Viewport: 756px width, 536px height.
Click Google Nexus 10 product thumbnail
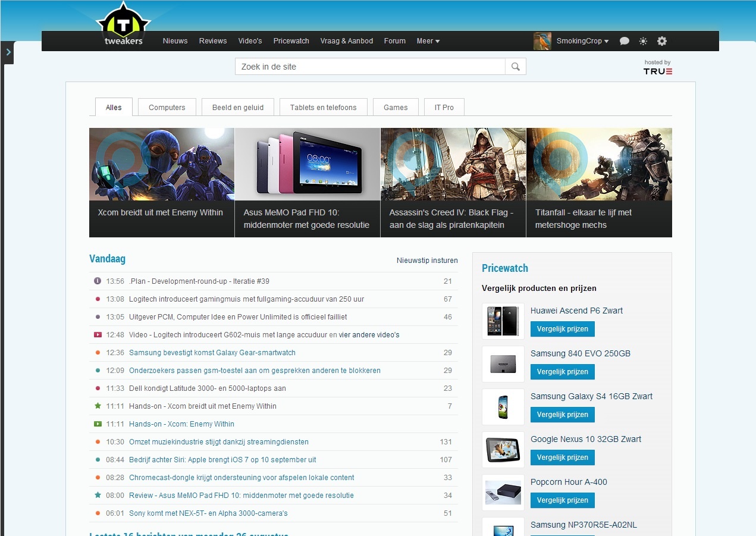[503, 450]
